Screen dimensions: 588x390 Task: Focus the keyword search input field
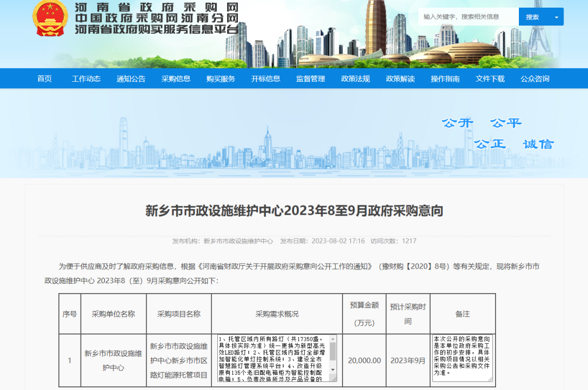click(468, 17)
